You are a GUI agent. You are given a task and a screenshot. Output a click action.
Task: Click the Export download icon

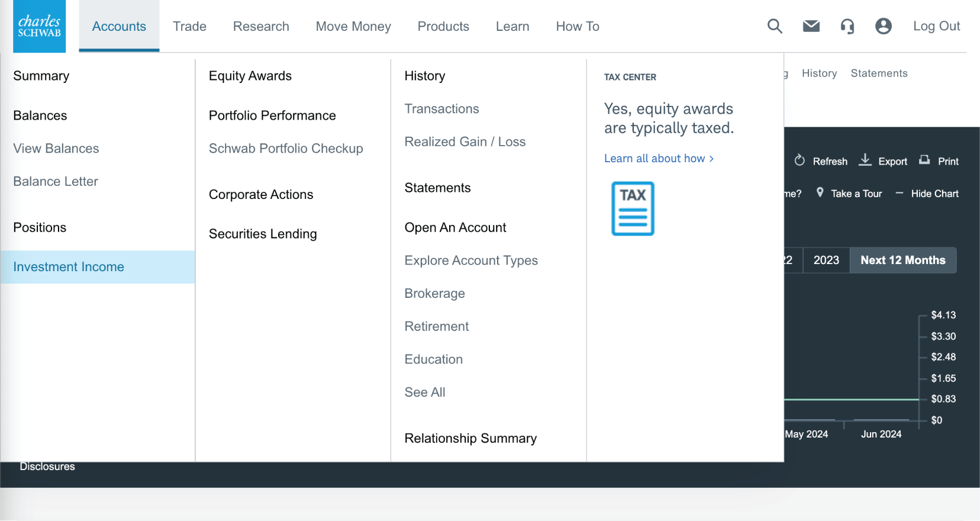(x=865, y=160)
